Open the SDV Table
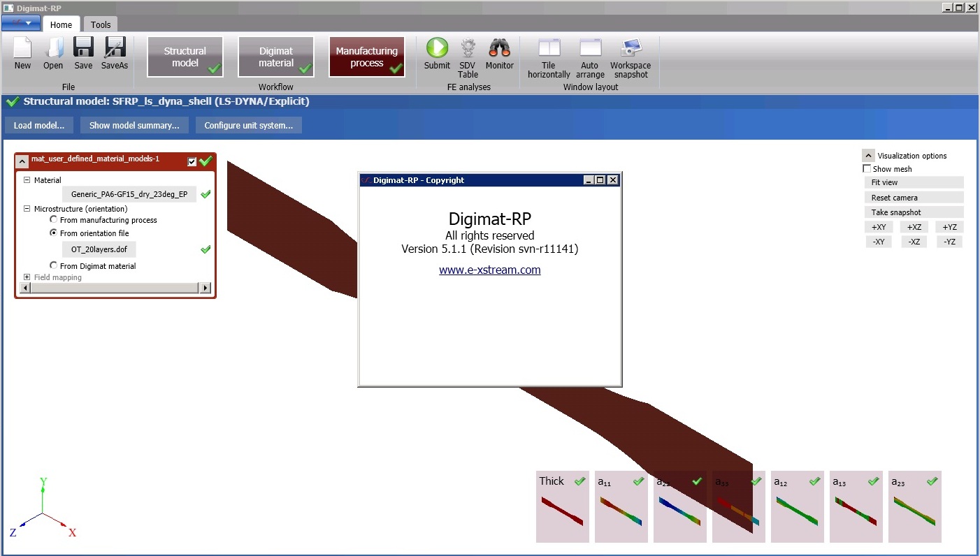The image size is (980, 556). click(468, 58)
